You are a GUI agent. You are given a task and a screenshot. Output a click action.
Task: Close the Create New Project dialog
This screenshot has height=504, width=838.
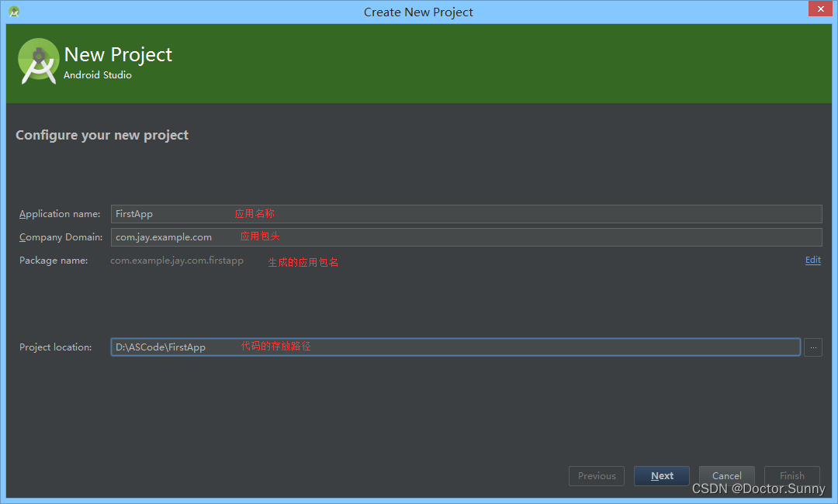click(820, 9)
